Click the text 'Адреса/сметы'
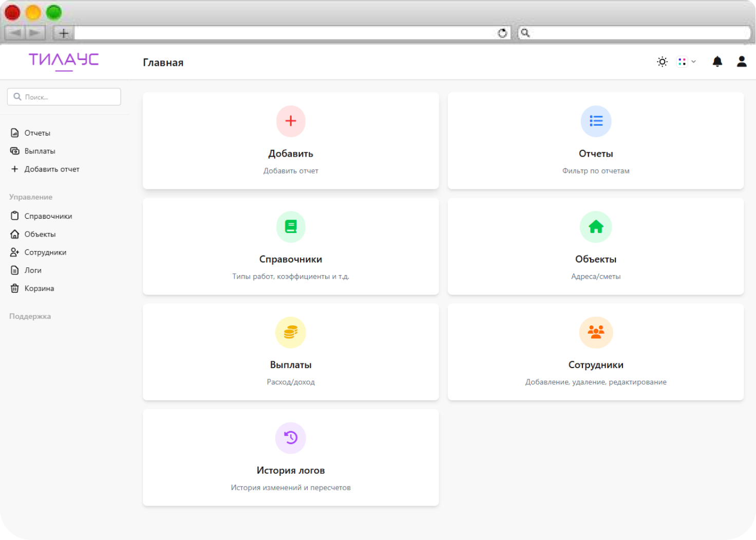The image size is (756, 540). click(x=596, y=276)
